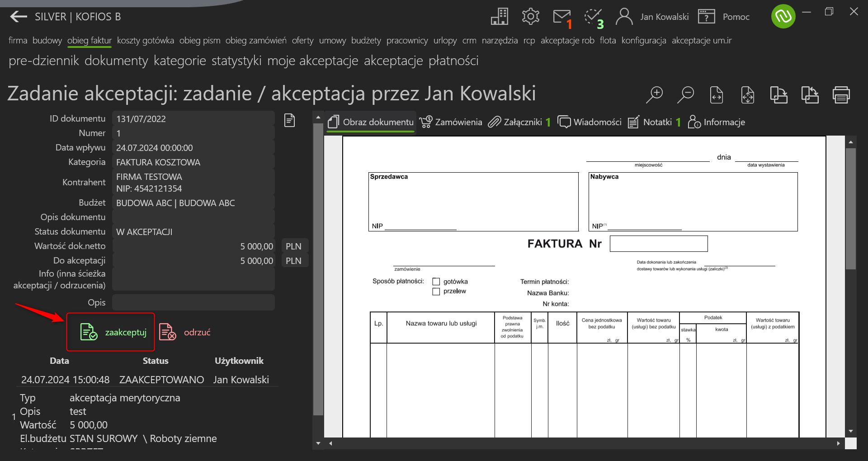Fit document page to width
This screenshot has width=868, height=461.
(x=717, y=94)
